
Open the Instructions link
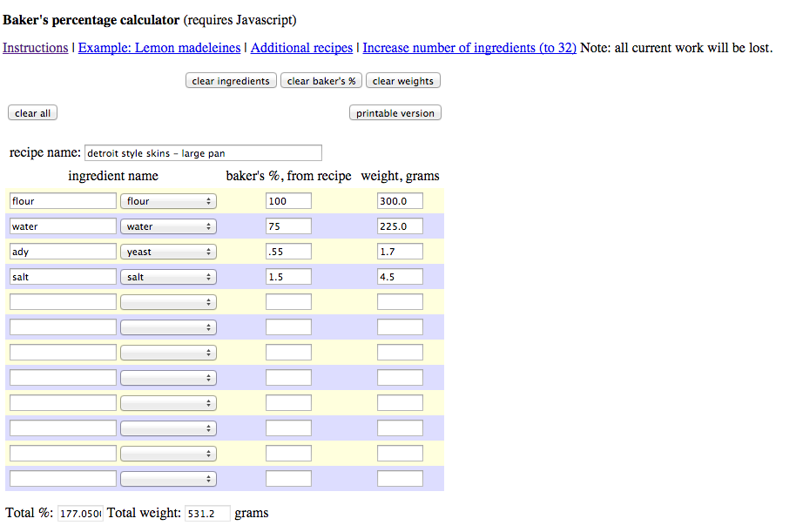[35, 48]
